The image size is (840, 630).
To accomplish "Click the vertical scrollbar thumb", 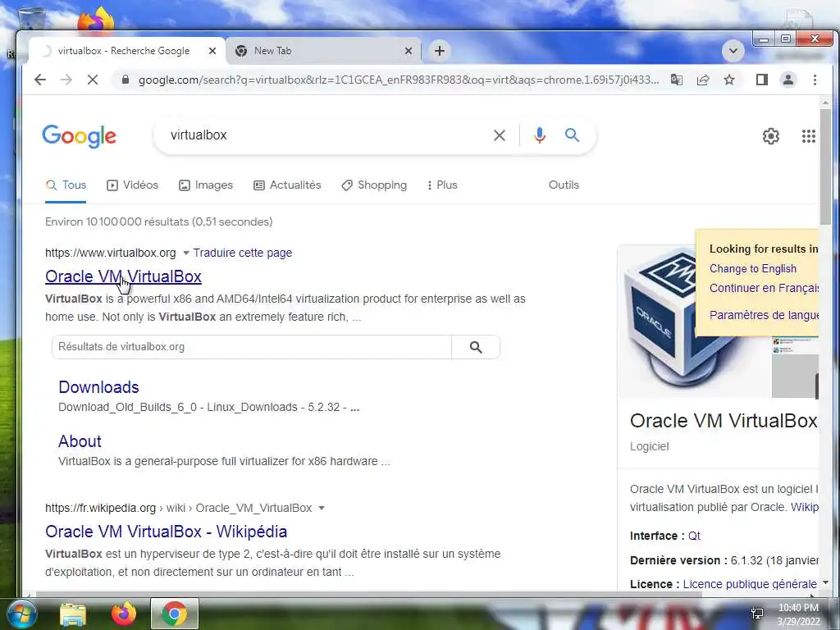I will point(825,166).
